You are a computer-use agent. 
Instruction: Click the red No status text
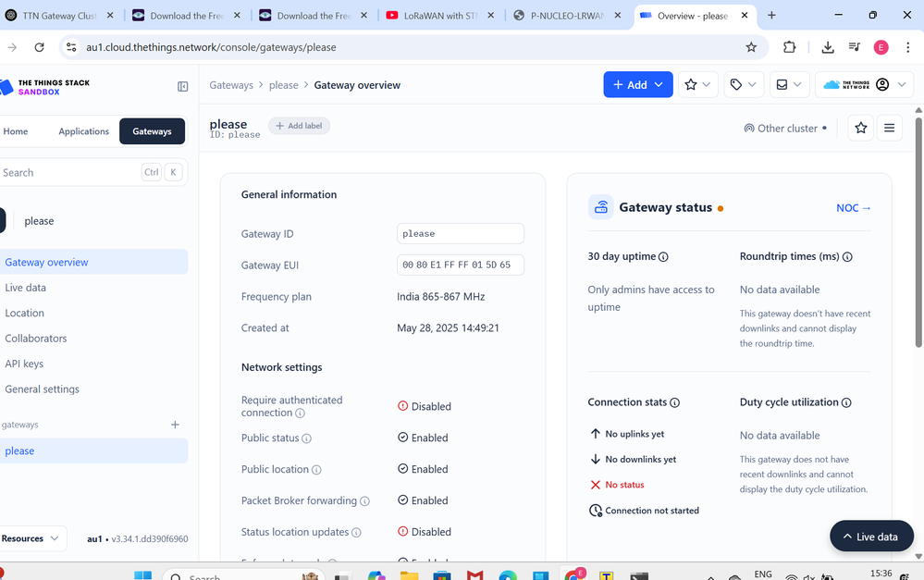tap(624, 485)
